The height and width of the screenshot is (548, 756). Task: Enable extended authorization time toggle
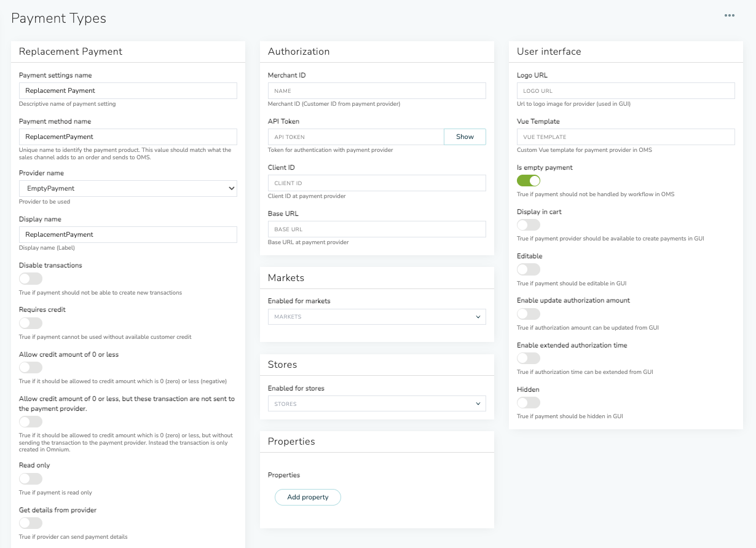528,359
